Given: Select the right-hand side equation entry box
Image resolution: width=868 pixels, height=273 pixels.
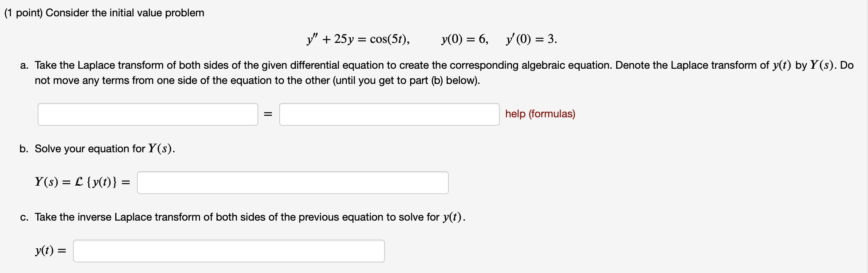Looking at the screenshot, I should click(x=389, y=114).
